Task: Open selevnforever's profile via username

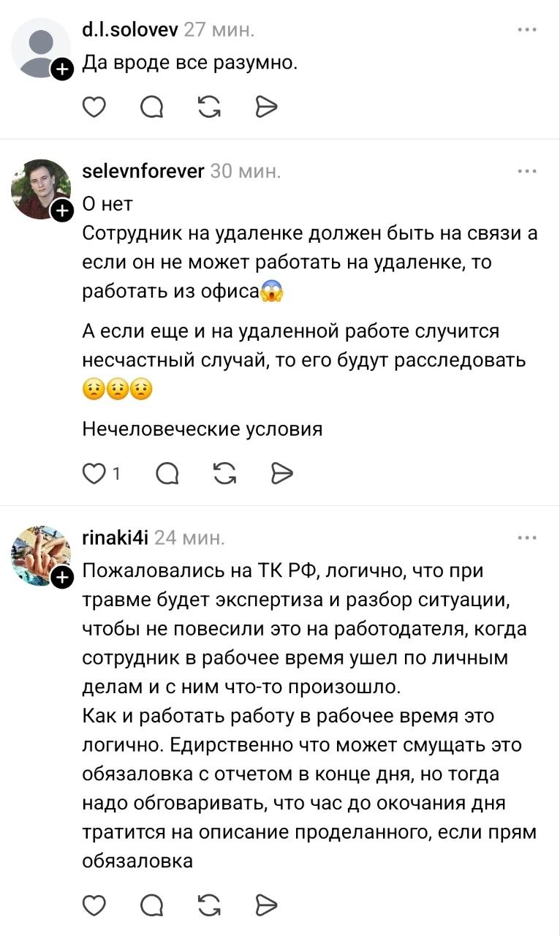Action: (x=143, y=172)
